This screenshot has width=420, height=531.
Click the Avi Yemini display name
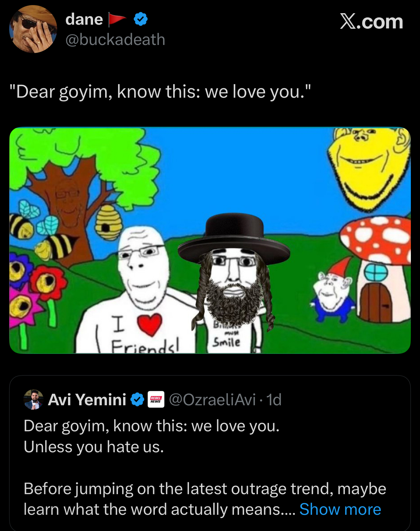(x=87, y=400)
